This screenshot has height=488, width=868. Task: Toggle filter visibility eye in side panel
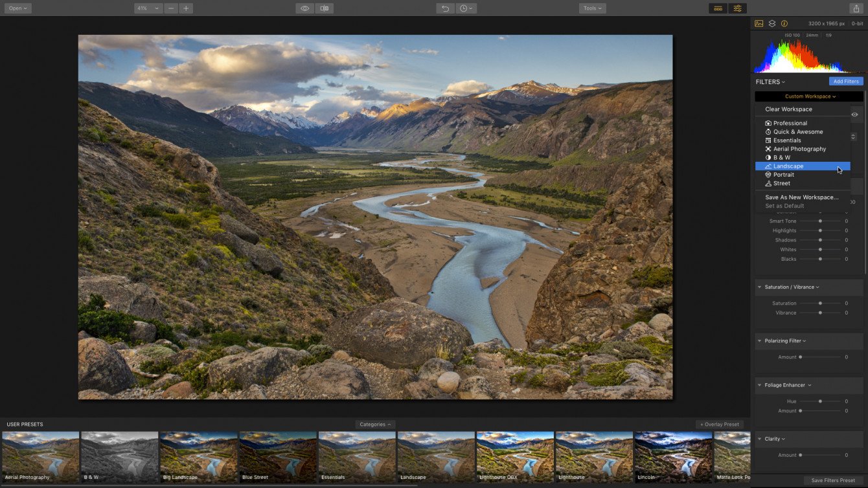855,115
